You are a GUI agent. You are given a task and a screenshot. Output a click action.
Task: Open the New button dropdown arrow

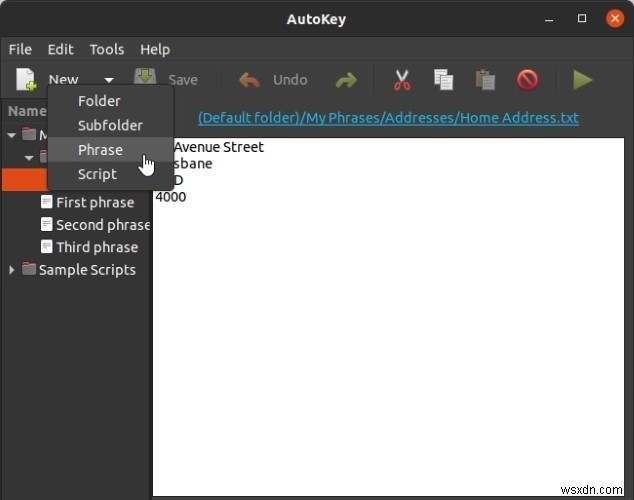point(109,80)
